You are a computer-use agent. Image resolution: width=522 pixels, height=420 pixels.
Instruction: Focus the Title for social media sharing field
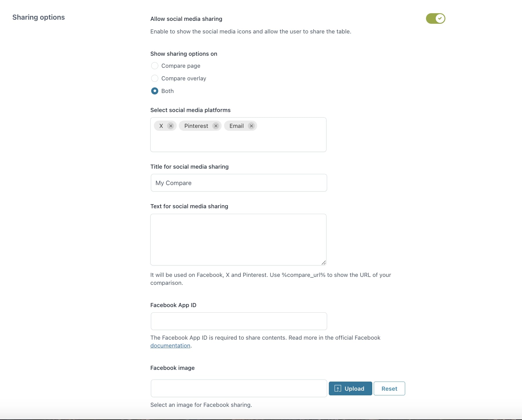click(239, 183)
